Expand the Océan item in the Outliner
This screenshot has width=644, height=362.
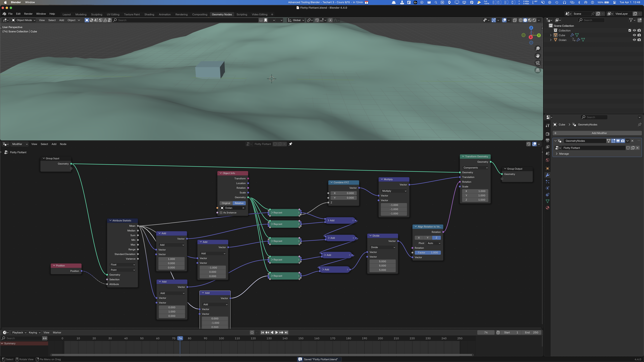click(551, 40)
